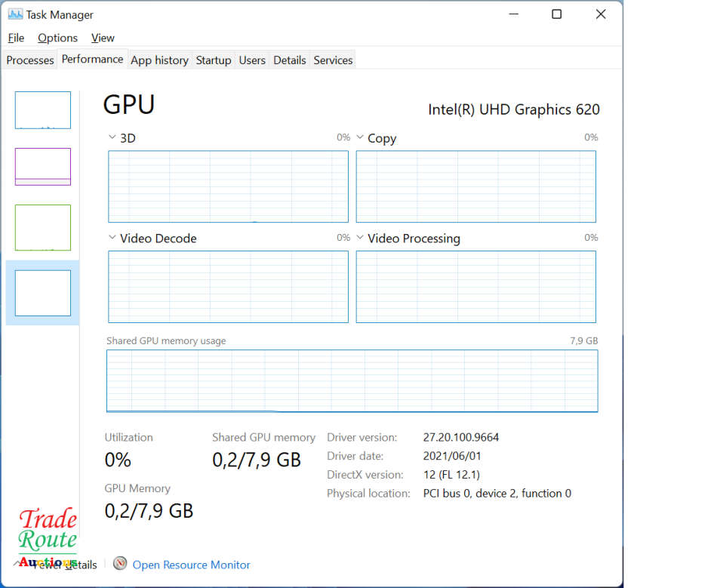Screen dimensions: 717x588
Task: Open the Copy engine dropdown chevron
Action: [x=360, y=138]
